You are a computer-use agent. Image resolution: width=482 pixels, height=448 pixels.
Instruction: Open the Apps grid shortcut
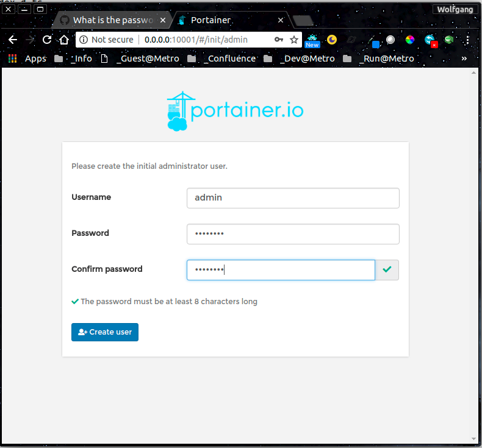27,59
